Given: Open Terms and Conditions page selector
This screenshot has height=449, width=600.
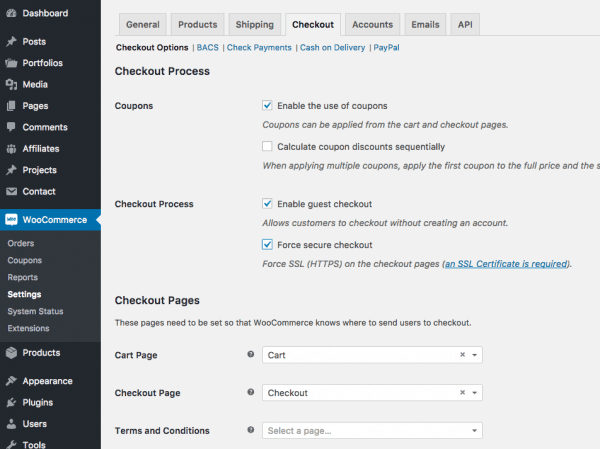Looking at the screenshot, I should point(373,431).
